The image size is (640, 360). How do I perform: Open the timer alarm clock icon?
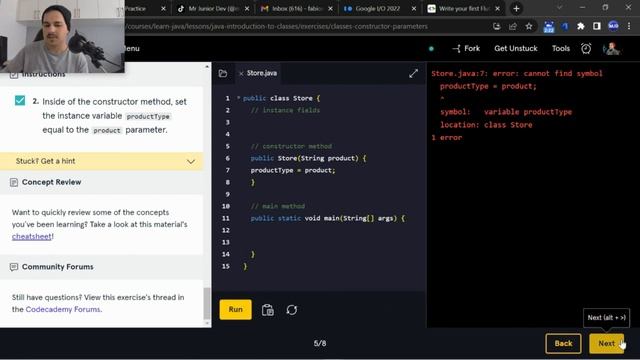(586, 49)
